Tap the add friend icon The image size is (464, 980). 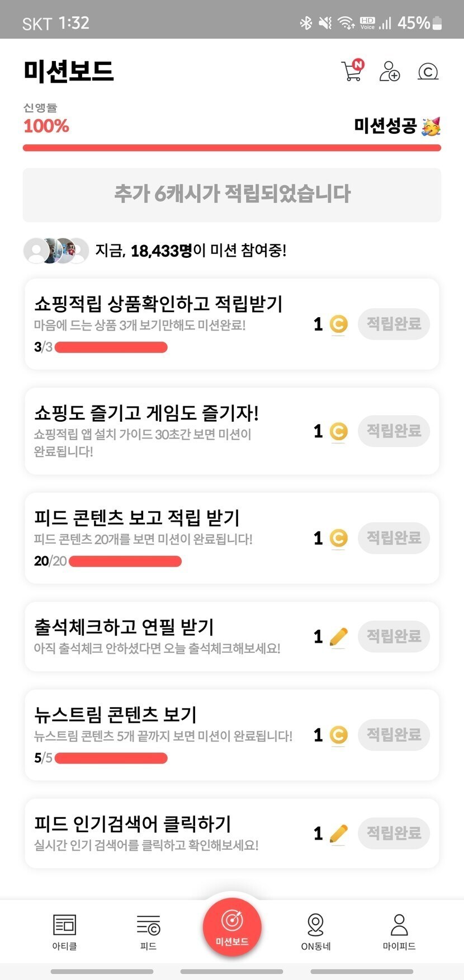pos(390,72)
